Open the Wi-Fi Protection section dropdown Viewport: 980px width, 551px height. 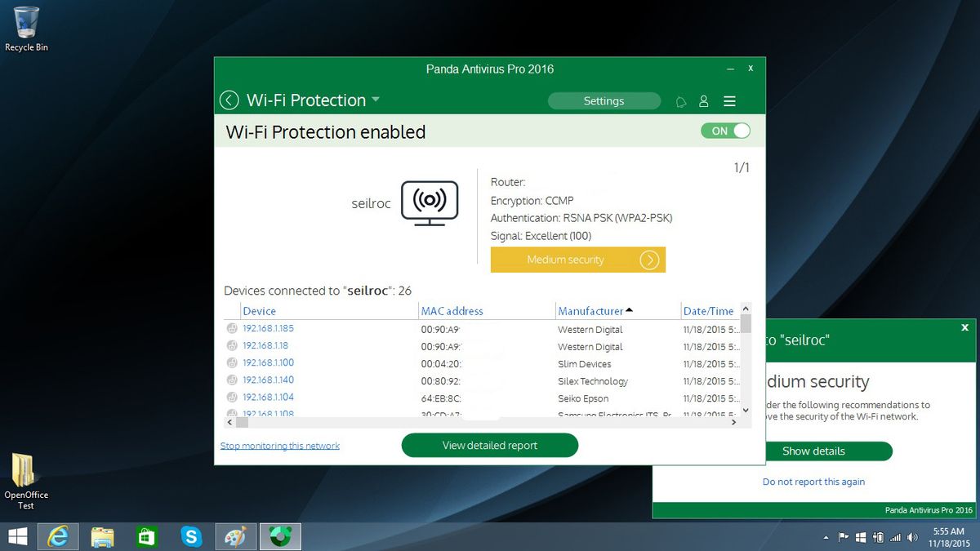coord(375,100)
